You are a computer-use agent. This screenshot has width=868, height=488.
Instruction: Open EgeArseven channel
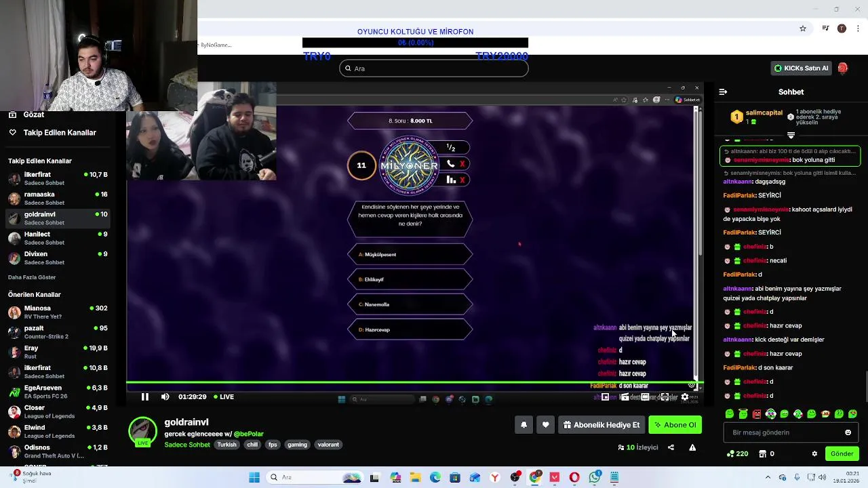click(x=59, y=392)
